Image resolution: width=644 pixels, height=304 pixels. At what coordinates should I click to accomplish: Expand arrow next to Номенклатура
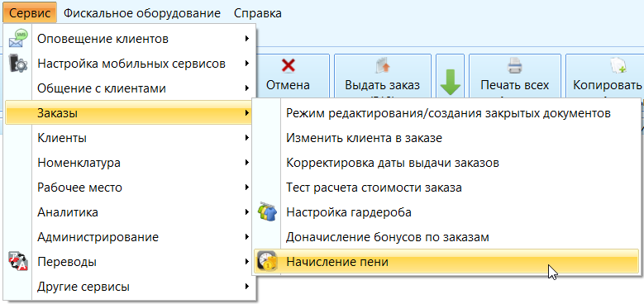[247, 163]
